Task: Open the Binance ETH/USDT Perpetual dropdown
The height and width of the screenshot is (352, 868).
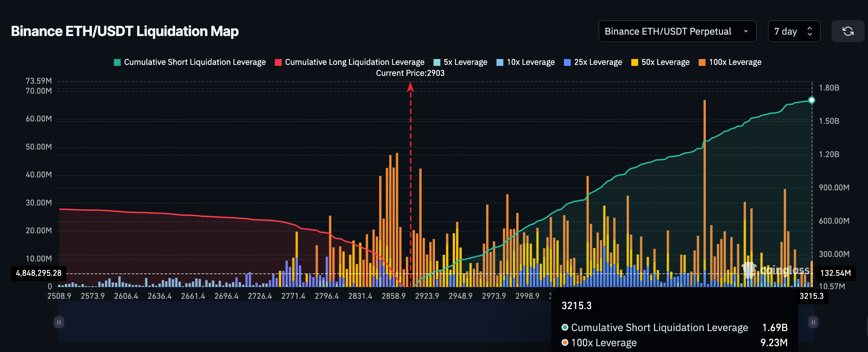Action: coord(677,31)
